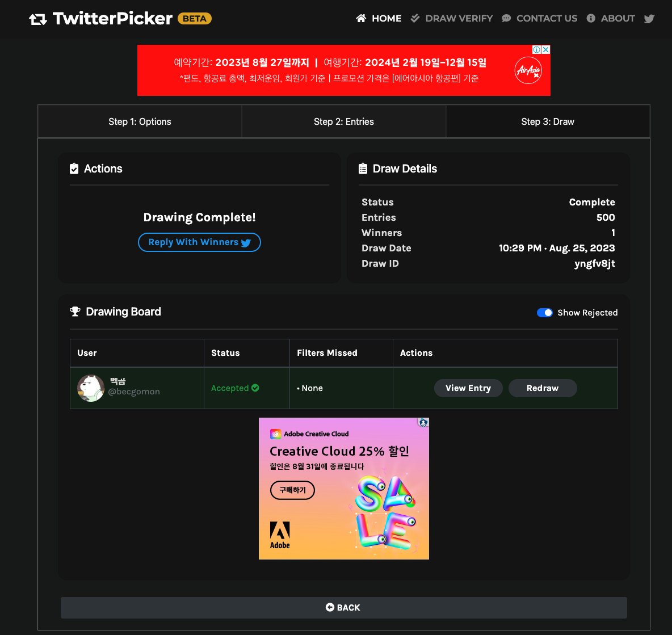
Task: Click the Adobe ad privacy badge icon
Action: (x=423, y=423)
